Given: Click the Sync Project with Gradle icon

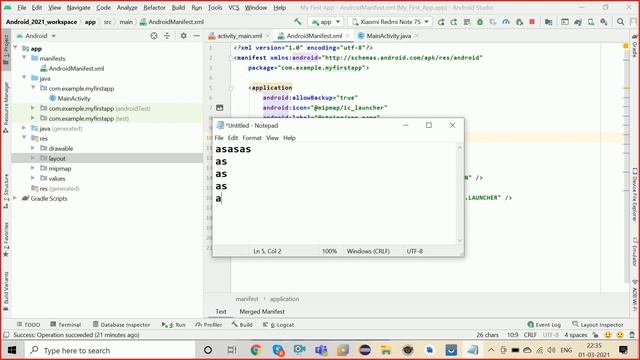Looking at the screenshot, I should (x=578, y=22).
